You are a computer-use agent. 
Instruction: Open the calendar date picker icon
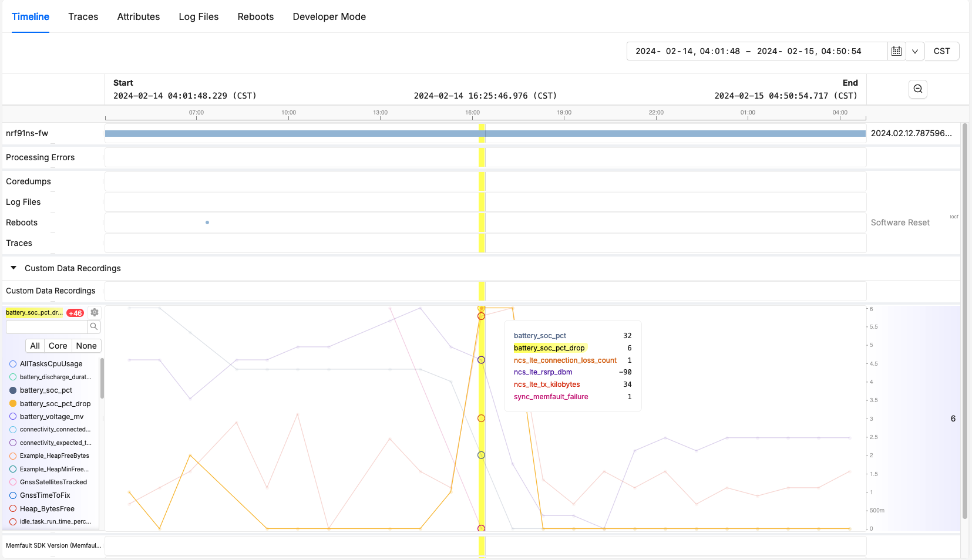pos(896,51)
